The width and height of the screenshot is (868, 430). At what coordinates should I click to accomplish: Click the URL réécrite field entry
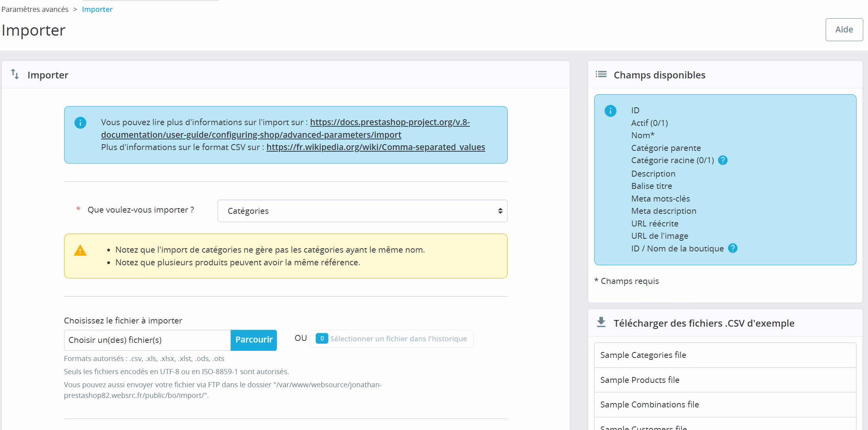click(655, 224)
